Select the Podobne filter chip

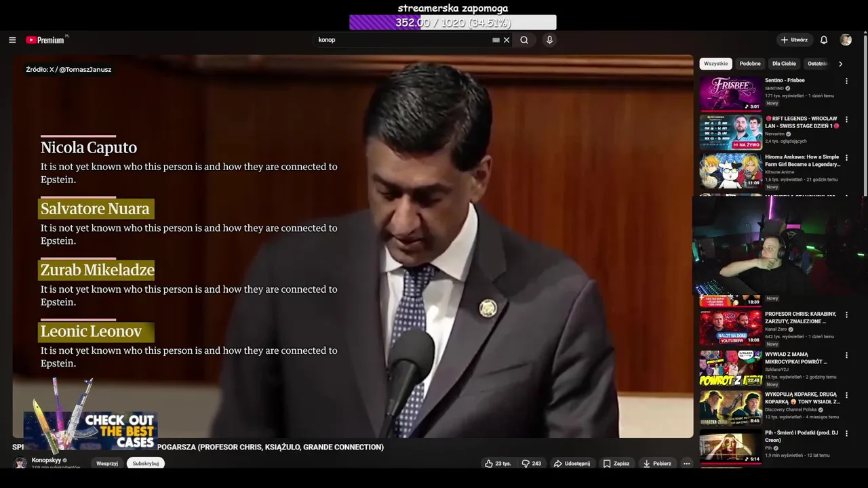tap(750, 64)
